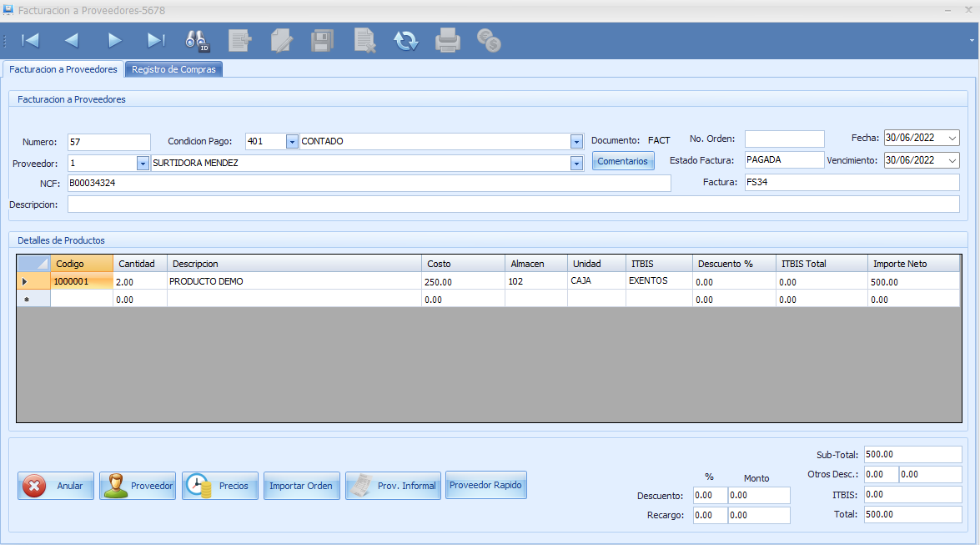
Task: Click the Importar Orden button
Action: (300, 486)
